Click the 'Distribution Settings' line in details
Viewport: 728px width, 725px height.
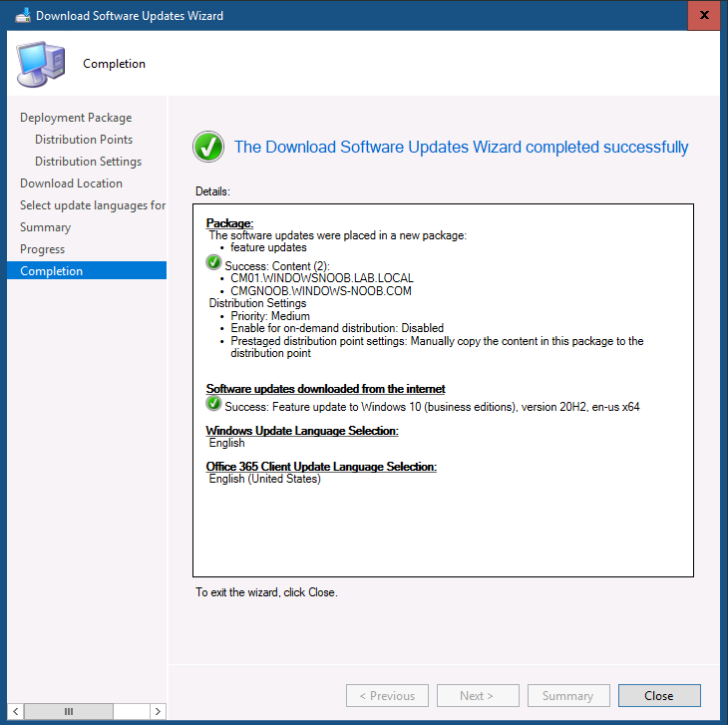coord(257,303)
